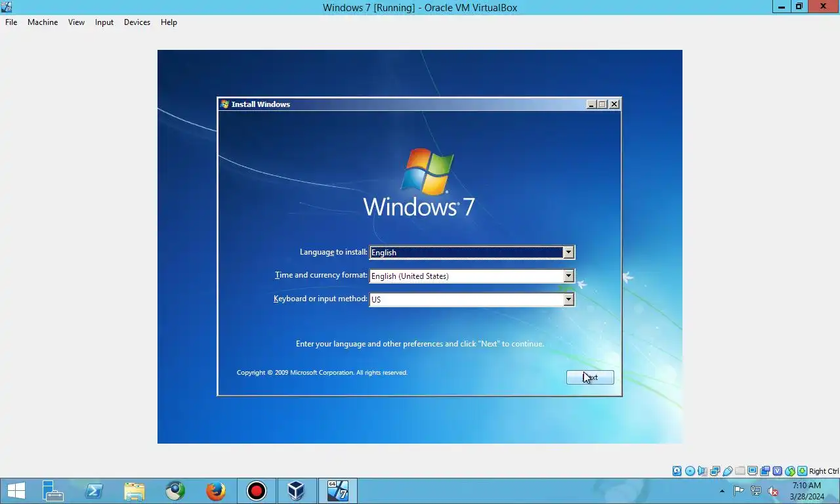840x504 pixels.
Task: Click the Time and currency format label
Action: 321,275
